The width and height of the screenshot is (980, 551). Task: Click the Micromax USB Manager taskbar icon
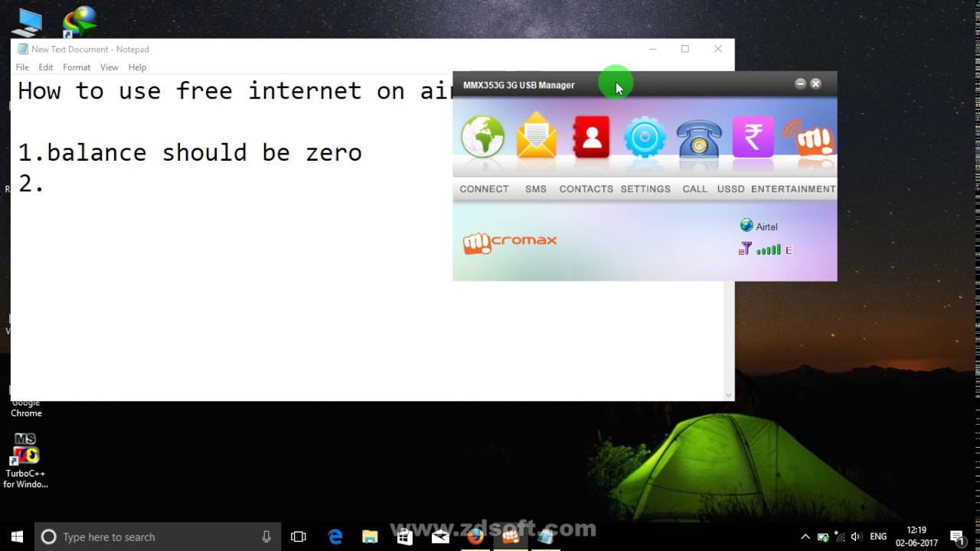[x=511, y=536]
